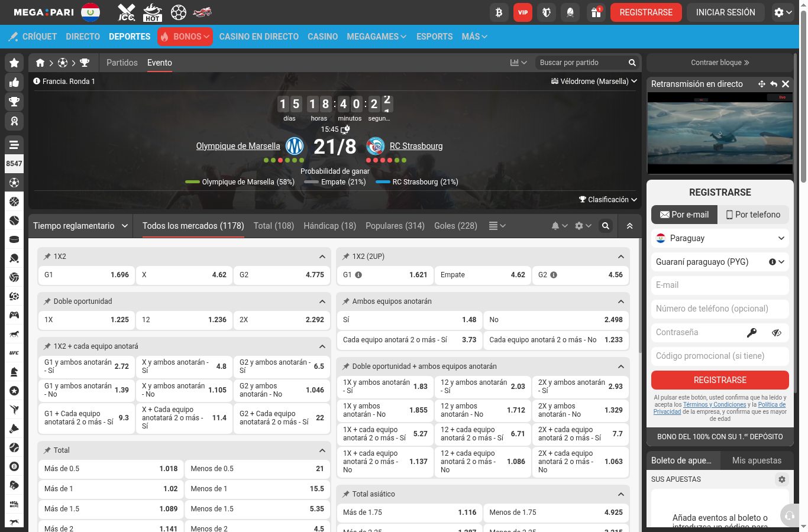This screenshot has height=532, width=808.
Task: Switch to the Hándicap (18) markets tab
Action: click(330, 226)
